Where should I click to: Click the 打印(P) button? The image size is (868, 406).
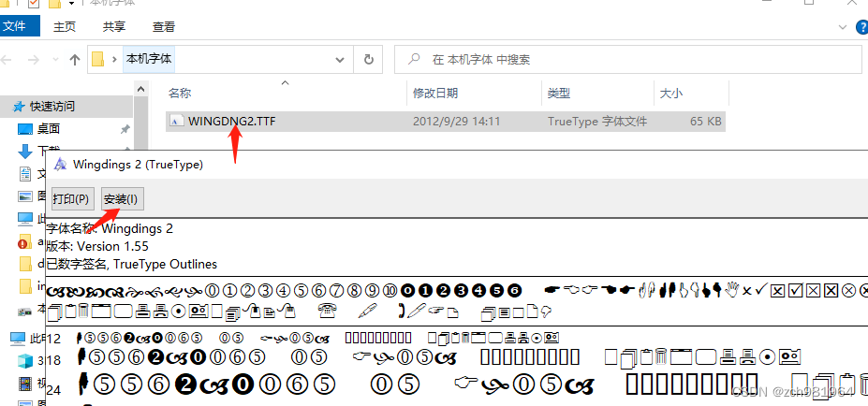(x=70, y=199)
